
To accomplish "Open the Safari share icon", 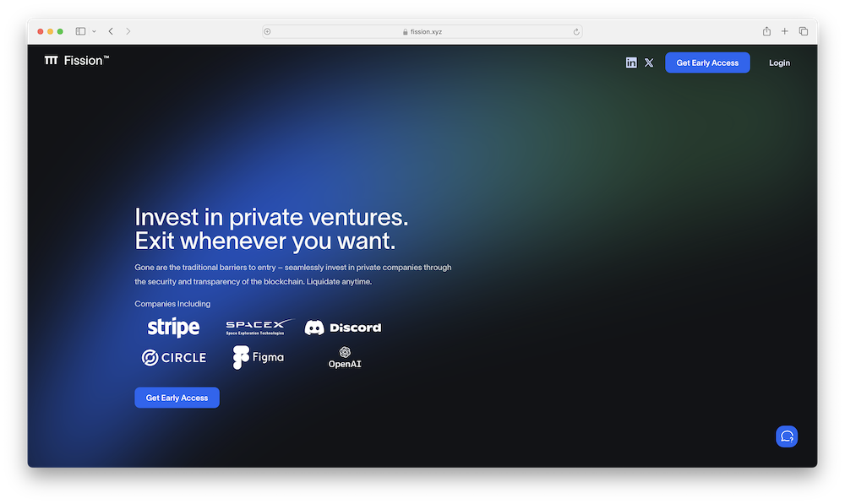I will point(766,31).
